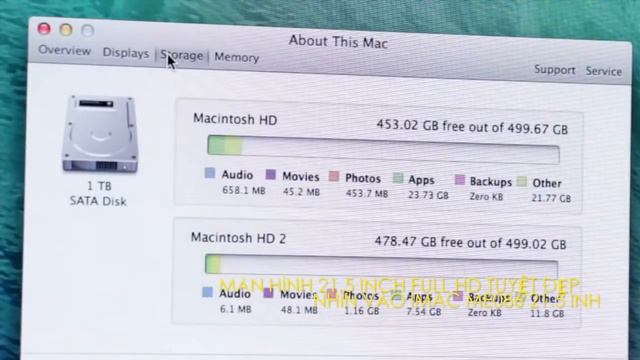
Task: Click '478.47 GB free out of 499.02 GB'
Action: tap(471, 243)
